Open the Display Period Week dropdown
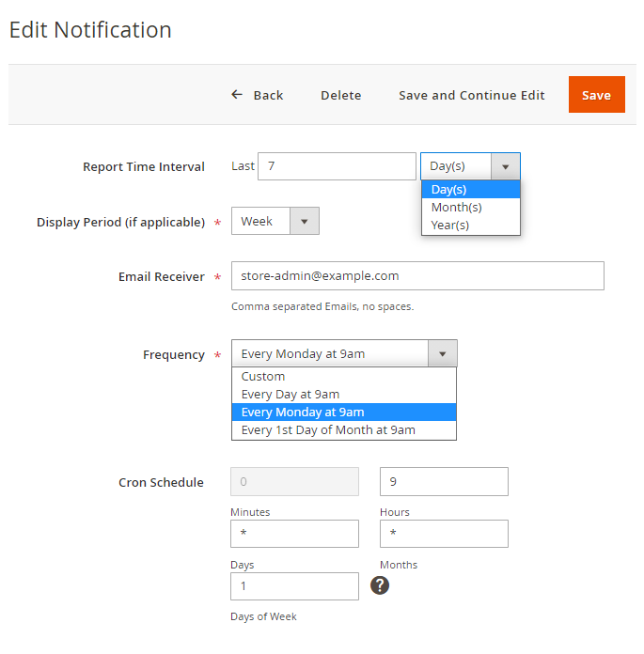This screenshot has height=654, width=644. 304,221
